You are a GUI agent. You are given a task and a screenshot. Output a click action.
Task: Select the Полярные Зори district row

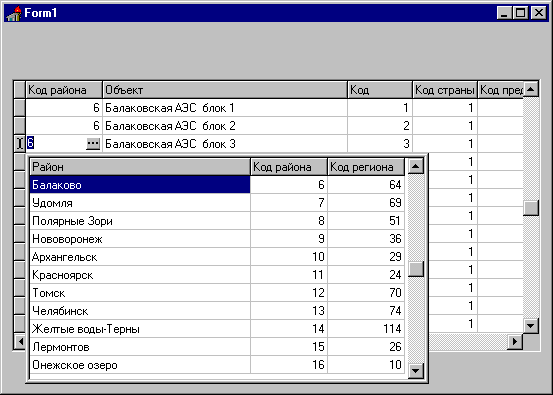[x=217, y=221]
